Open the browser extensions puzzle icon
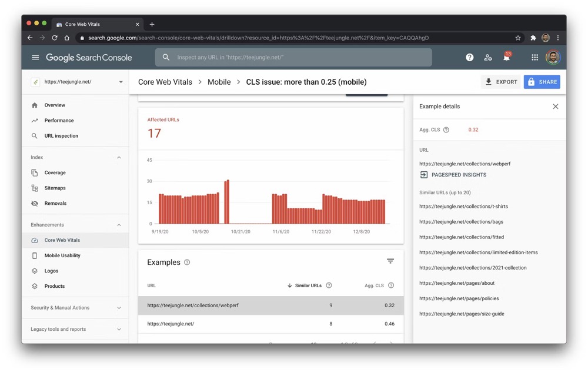This screenshot has width=588, height=372. (x=533, y=38)
